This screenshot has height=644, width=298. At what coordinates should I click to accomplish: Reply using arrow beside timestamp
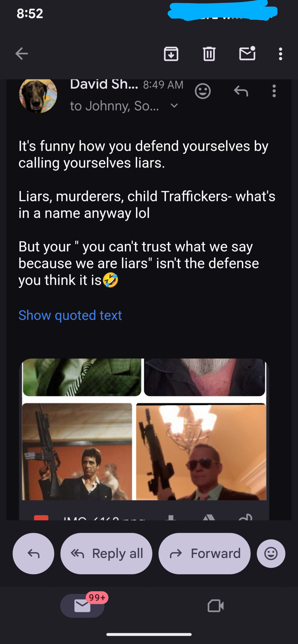click(241, 91)
